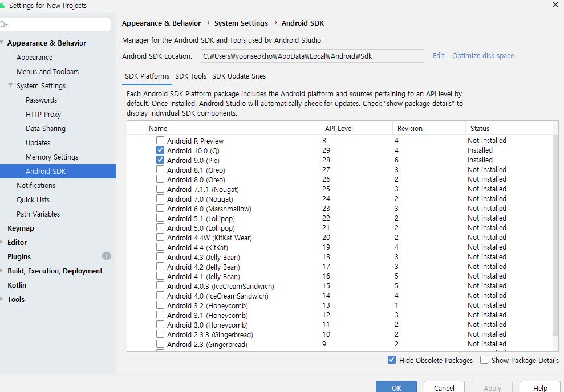
Task: Click the search magnifier icon in settings
Action: pyautogui.click(x=3, y=24)
